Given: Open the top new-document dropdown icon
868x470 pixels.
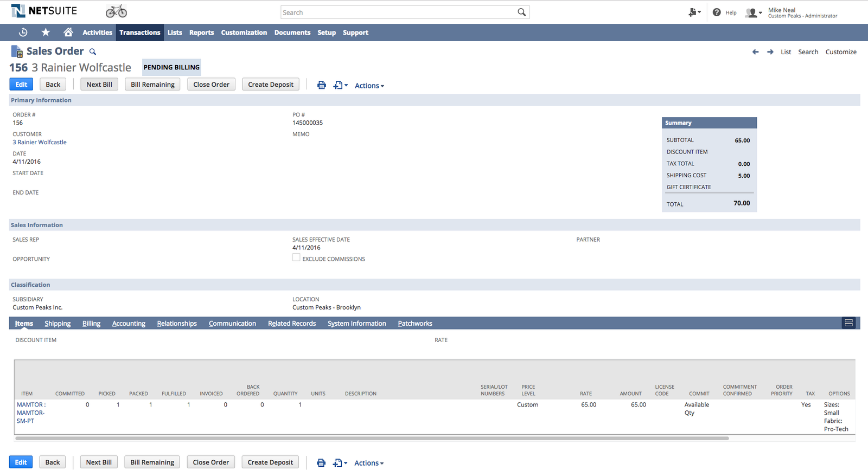Looking at the screenshot, I should coord(341,85).
